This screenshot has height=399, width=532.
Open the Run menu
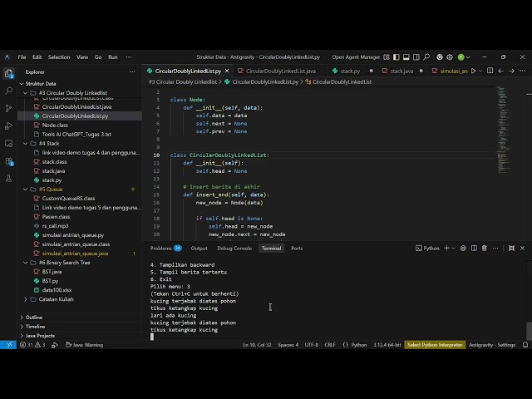click(113, 57)
